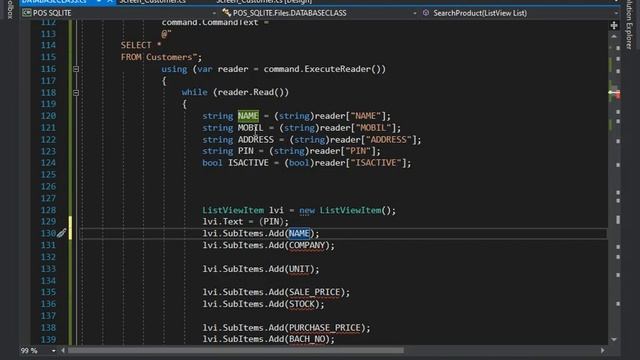Open the POS_SQLITE.Files.DATABASECLASS type dropdown
Image resolution: width=640 pixels, height=360 pixels.
[x=320, y=13]
